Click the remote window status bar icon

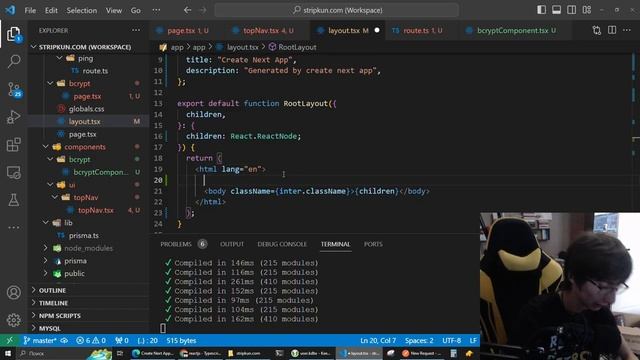click(x=9, y=340)
